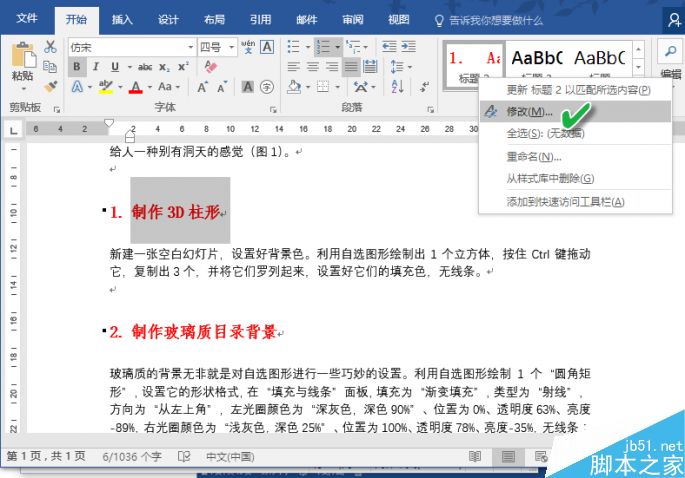The image size is (685, 478).
Task: Toggle superscript formatting
Action: point(183,66)
